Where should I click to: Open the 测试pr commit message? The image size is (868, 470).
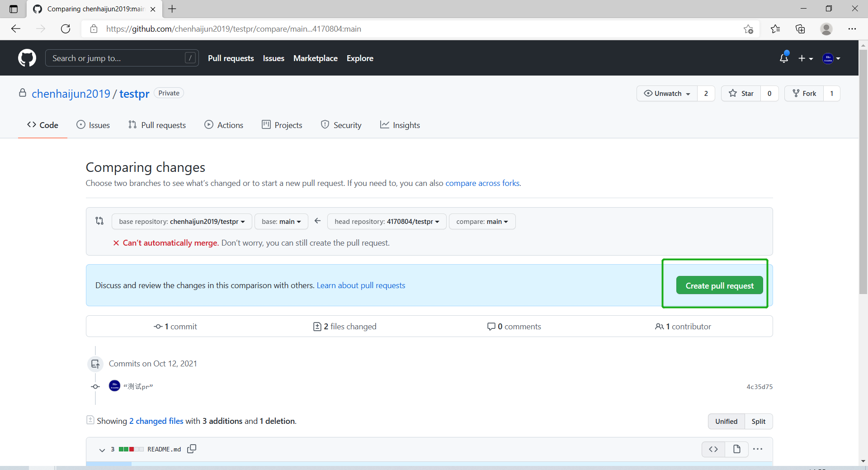pos(138,387)
